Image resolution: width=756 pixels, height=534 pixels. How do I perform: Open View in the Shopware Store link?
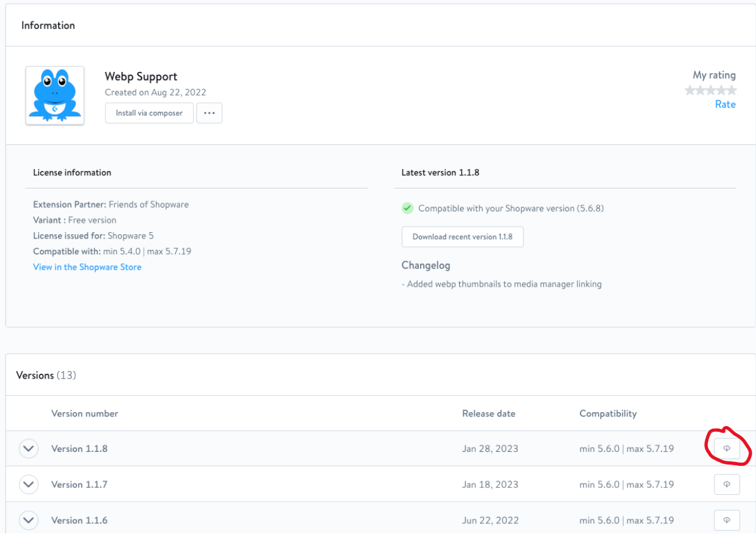tap(87, 267)
